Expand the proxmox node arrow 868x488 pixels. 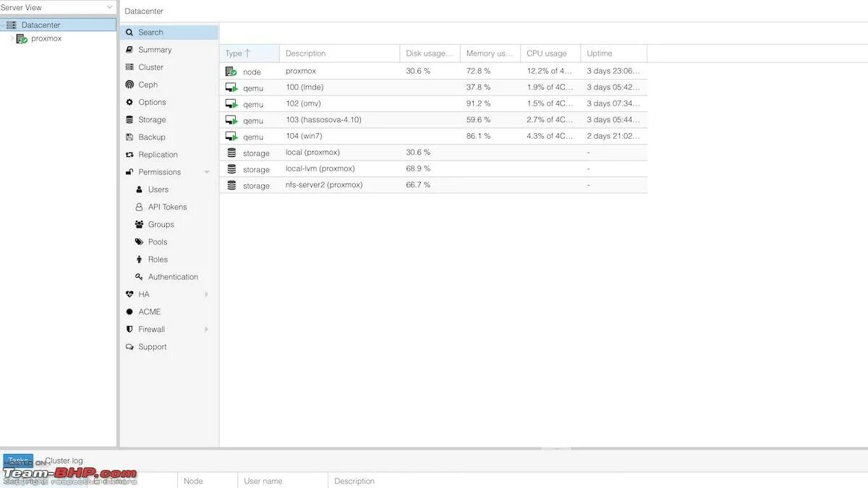(x=11, y=39)
